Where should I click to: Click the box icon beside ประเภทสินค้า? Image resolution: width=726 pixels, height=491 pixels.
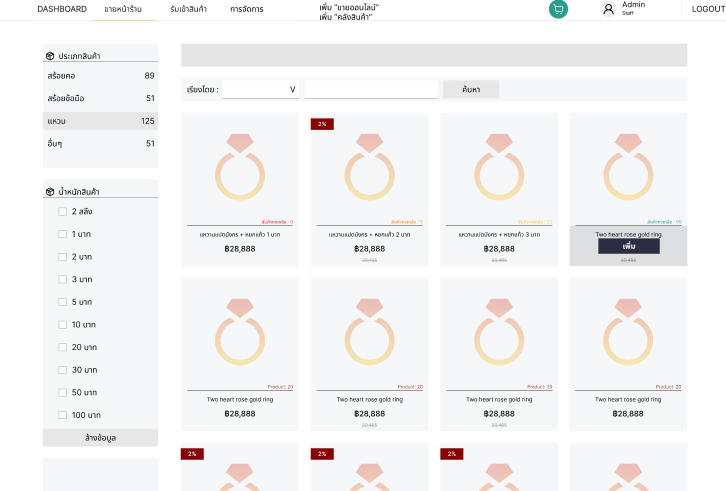pos(50,56)
